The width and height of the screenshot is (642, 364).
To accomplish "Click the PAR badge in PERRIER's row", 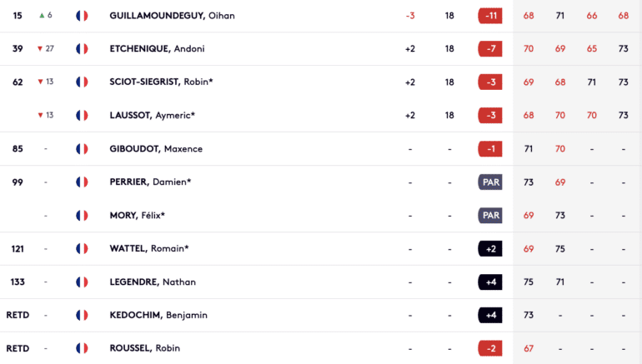I will click(490, 182).
